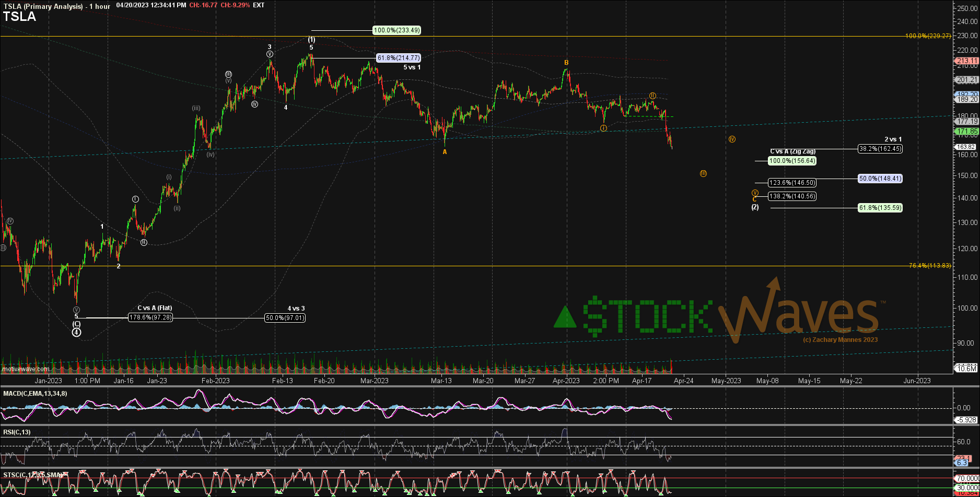Image resolution: width=980 pixels, height=497 pixels.
Task: Select the '100.0%(156.64)' extension label
Action: (x=792, y=161)
